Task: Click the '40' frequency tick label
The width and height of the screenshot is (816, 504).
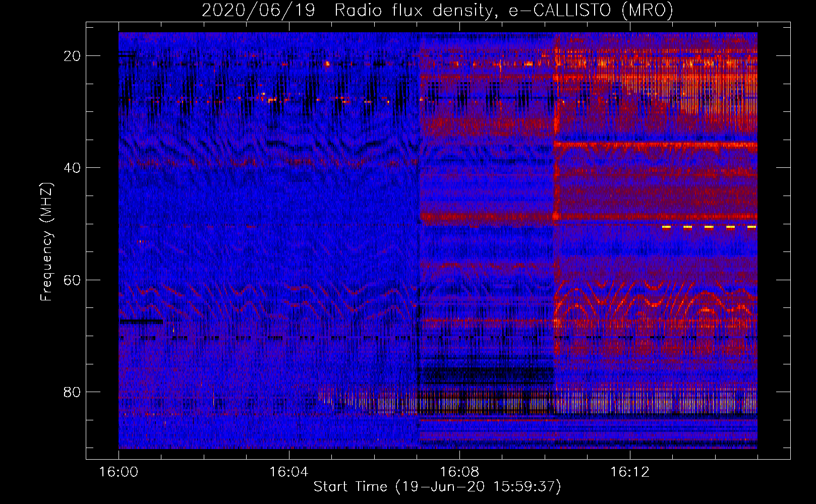Action: [x=72, y=168]
